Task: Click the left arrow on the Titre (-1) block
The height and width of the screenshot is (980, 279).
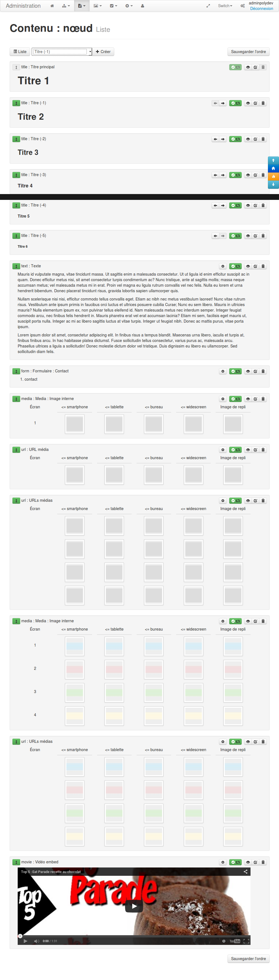Action: click(215, 103)
